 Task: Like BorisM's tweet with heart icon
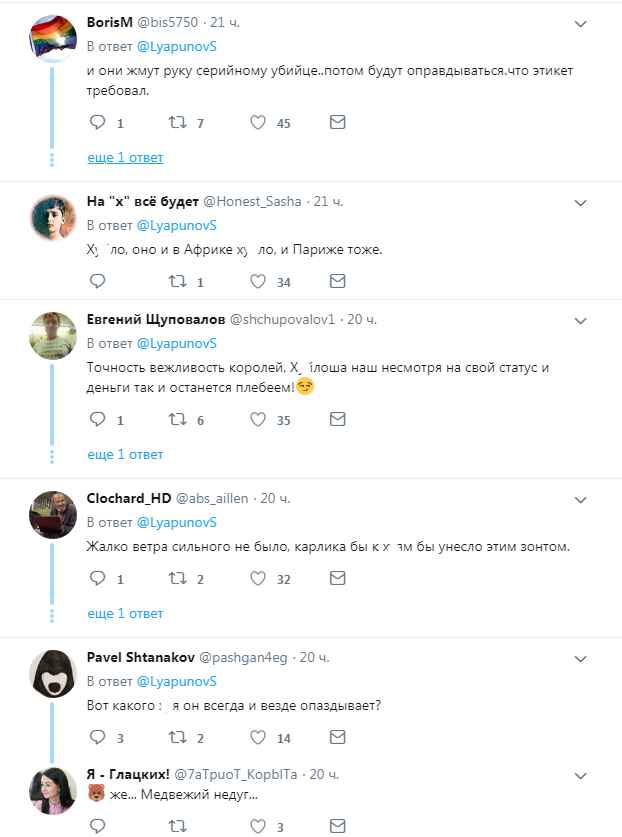[257, 123]
